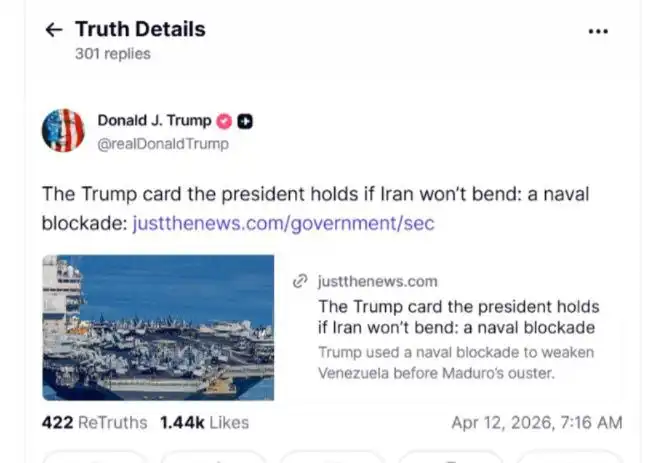Click the first action button outline below ReTruths

95,456
